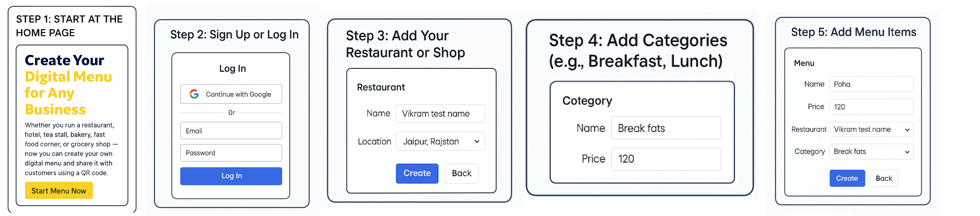This screenshot has width=980, height=216.
Task: Click the menu item Price field
Action: (x=871, y=107)
